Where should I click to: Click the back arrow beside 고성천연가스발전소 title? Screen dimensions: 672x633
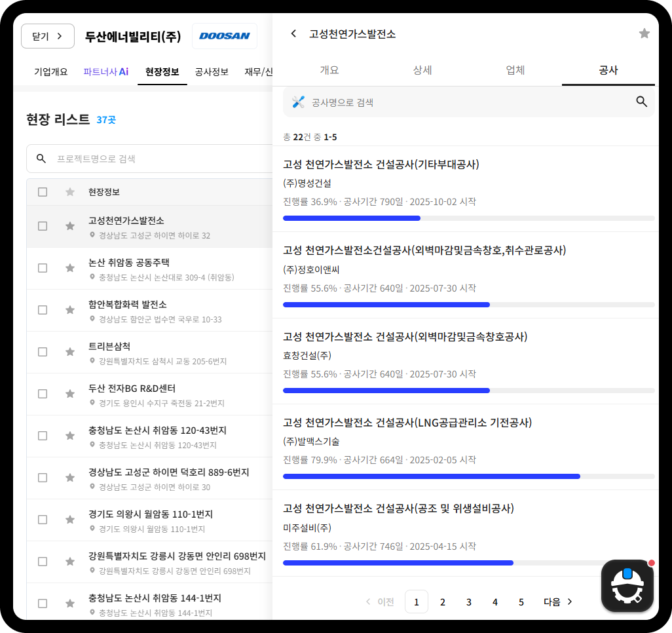point(293,33)
